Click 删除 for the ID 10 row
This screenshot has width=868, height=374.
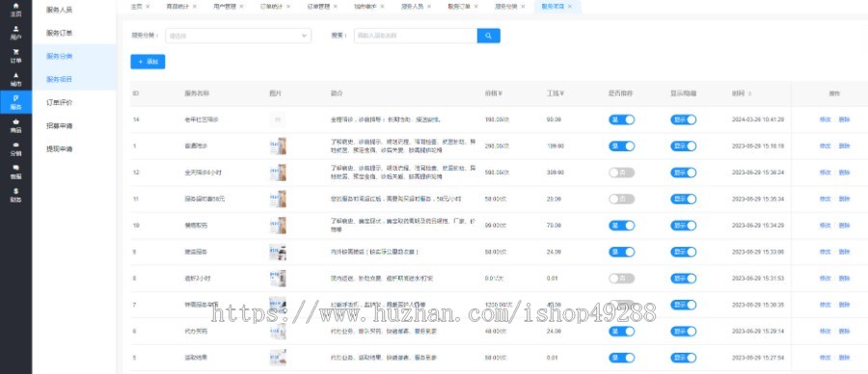tap(844, 226)
